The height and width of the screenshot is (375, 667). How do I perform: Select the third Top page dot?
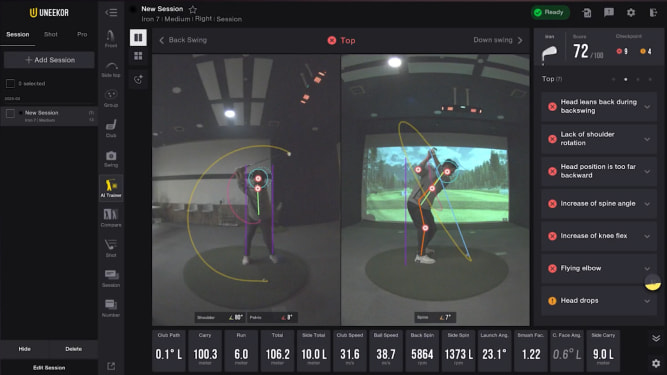coord(638,79)
